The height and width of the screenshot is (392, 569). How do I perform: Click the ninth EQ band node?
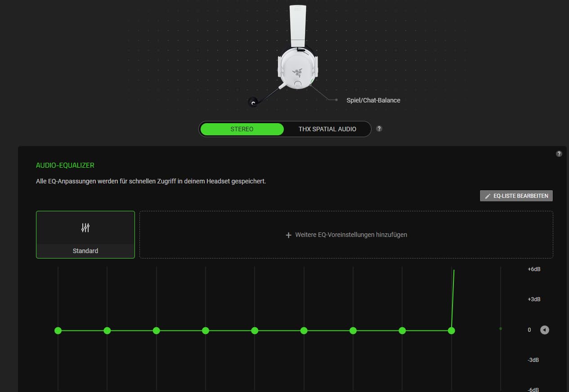tap(452, 330)
